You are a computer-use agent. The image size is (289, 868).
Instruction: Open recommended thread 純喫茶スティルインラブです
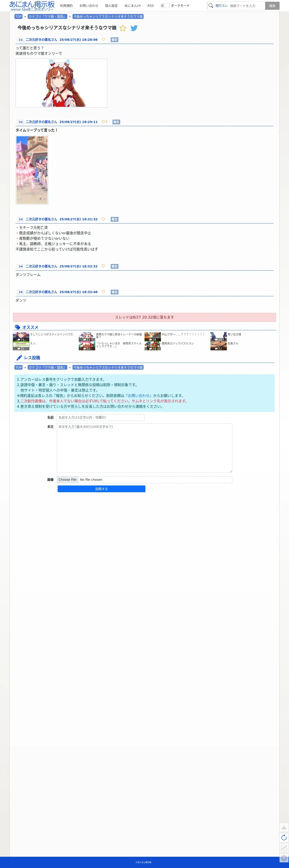tap(119, 345)
